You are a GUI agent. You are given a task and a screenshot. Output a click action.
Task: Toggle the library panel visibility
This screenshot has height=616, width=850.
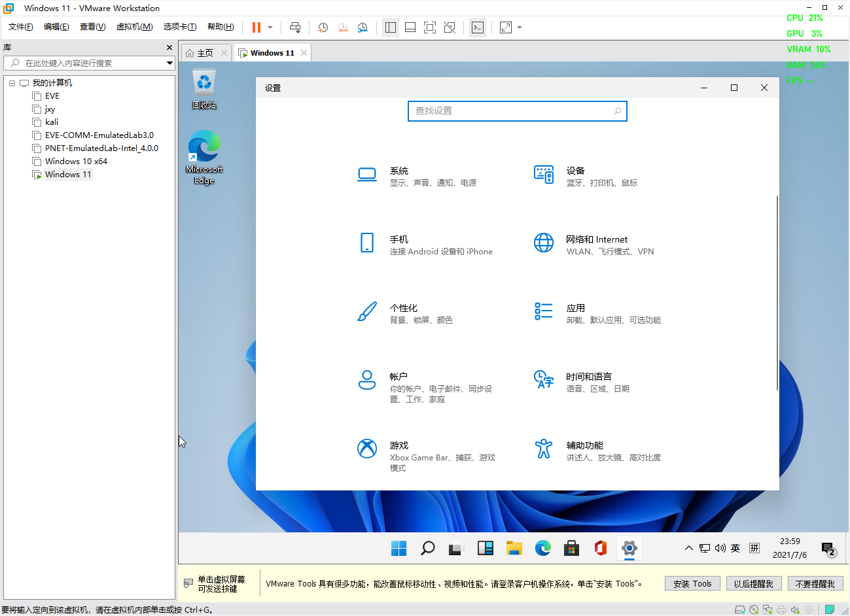(391, 27)
